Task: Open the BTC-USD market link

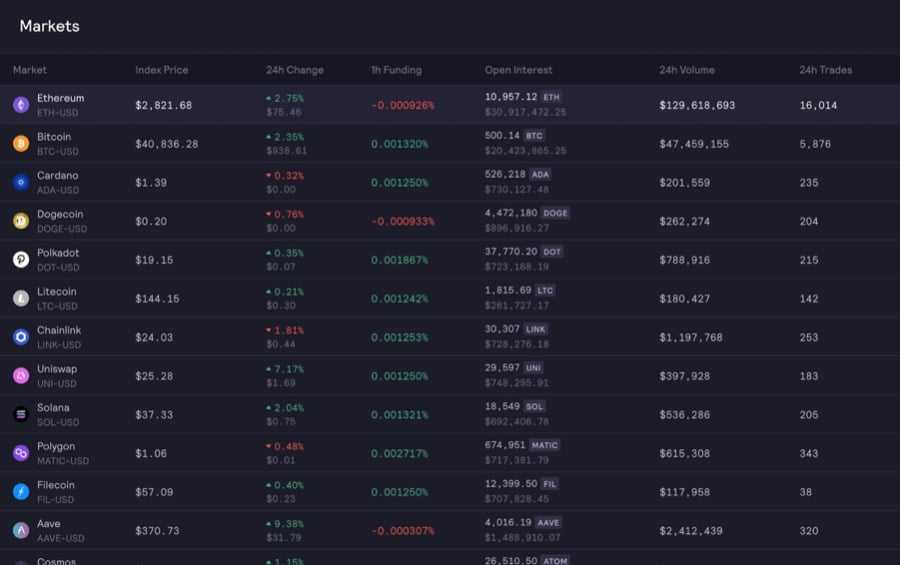Action: (x=57, y=151)
